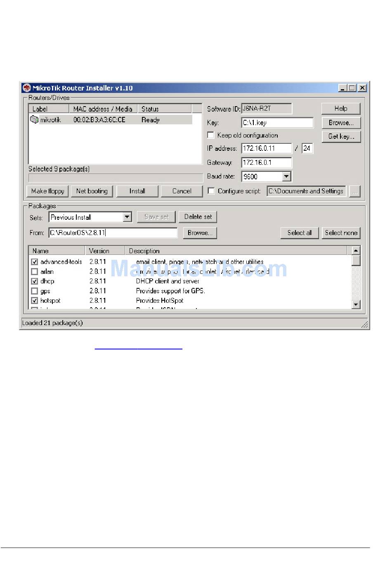Screen dimensions: 392x582
Task: Sort packages by Name column header
Action: pos(57,251)
